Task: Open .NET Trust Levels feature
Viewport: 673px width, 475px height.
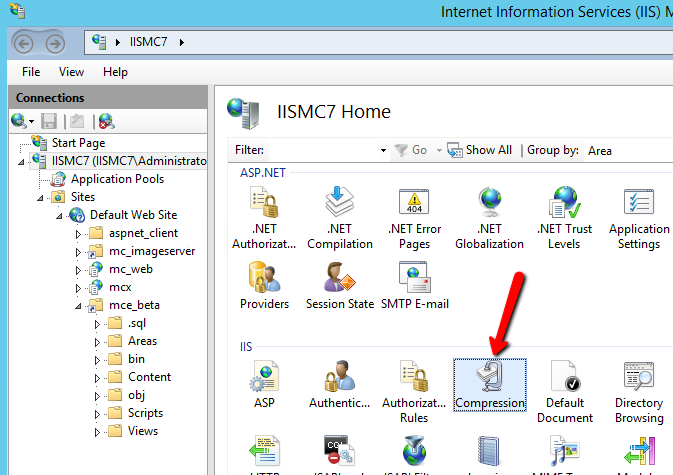Action: (x=564, y=218)
